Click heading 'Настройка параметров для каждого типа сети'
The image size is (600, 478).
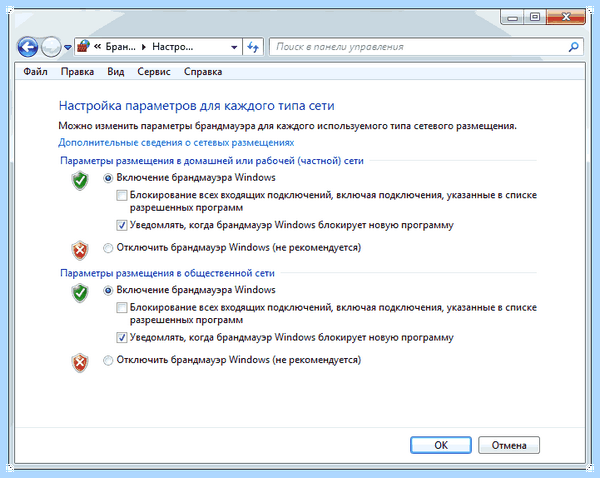coord(197,106)
